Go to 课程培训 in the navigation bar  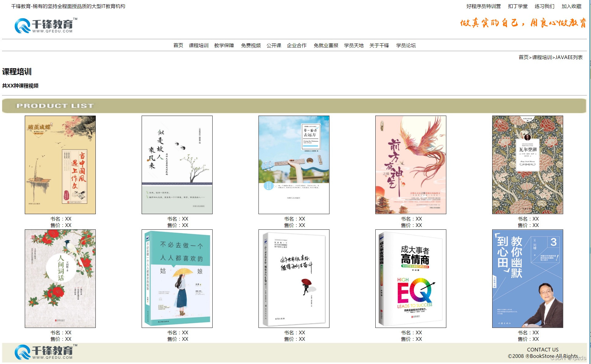[199, 45]
